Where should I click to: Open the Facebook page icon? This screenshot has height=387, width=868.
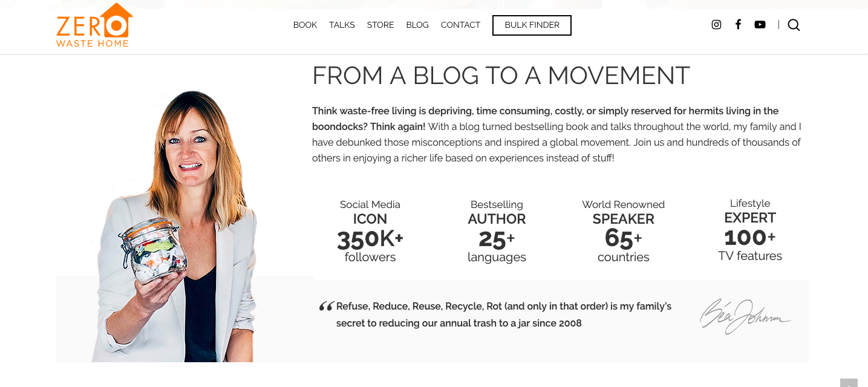pyautogui.click(x=738, y=25)
